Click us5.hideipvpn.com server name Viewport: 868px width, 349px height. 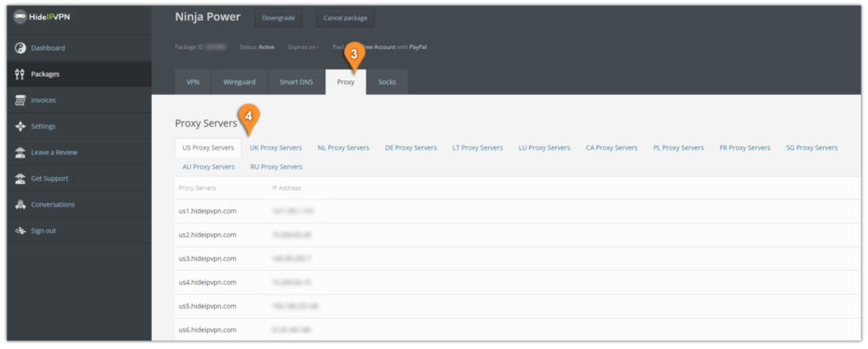[208, 306]
